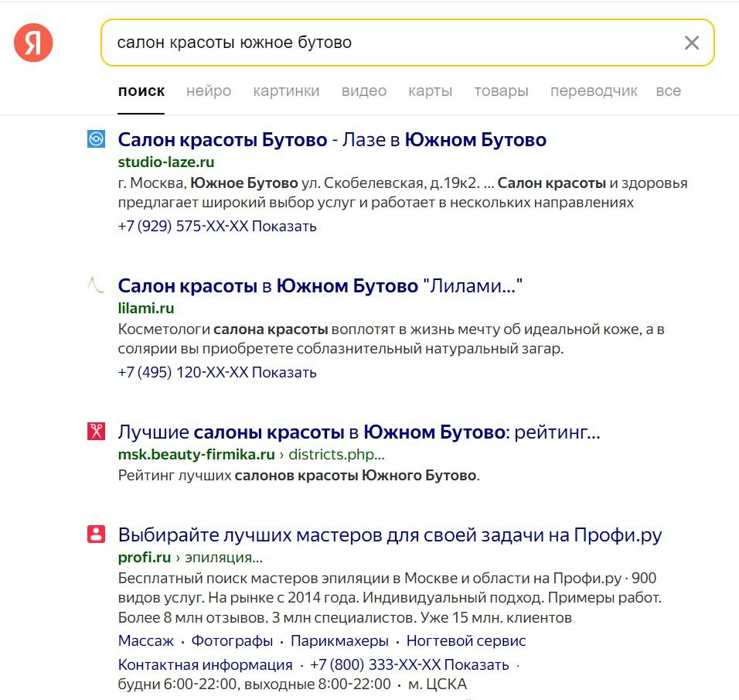Switch to the нейро tab

(x=209, y=90)
